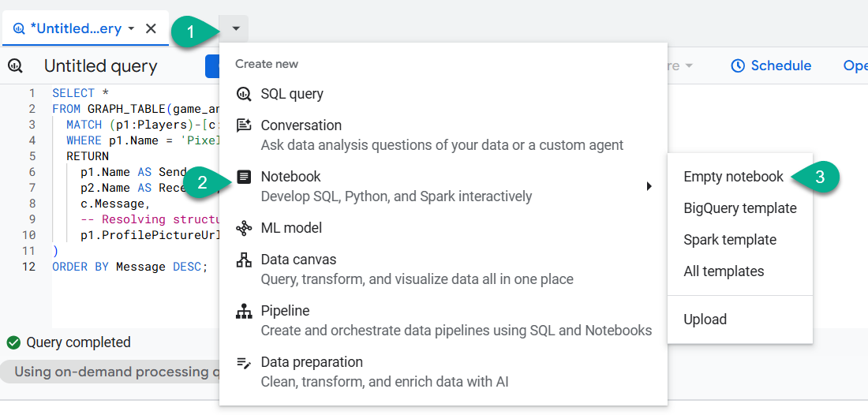Select BigQuery template option

(739, 208)
